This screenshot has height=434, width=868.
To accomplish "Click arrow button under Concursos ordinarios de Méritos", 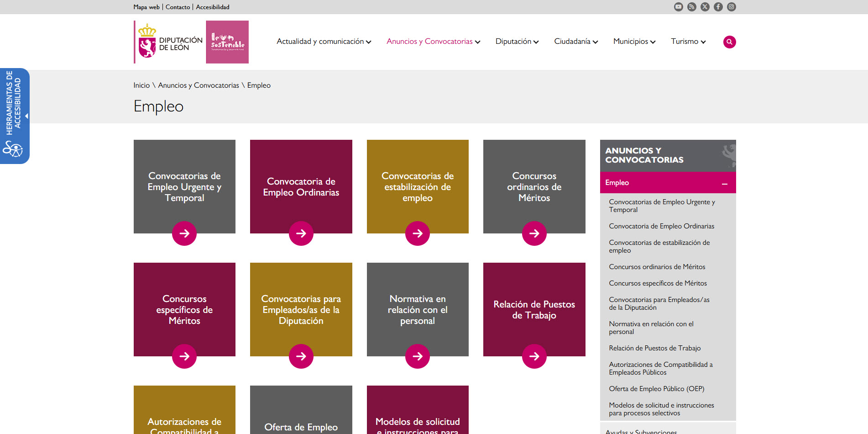I will [534, 233].
